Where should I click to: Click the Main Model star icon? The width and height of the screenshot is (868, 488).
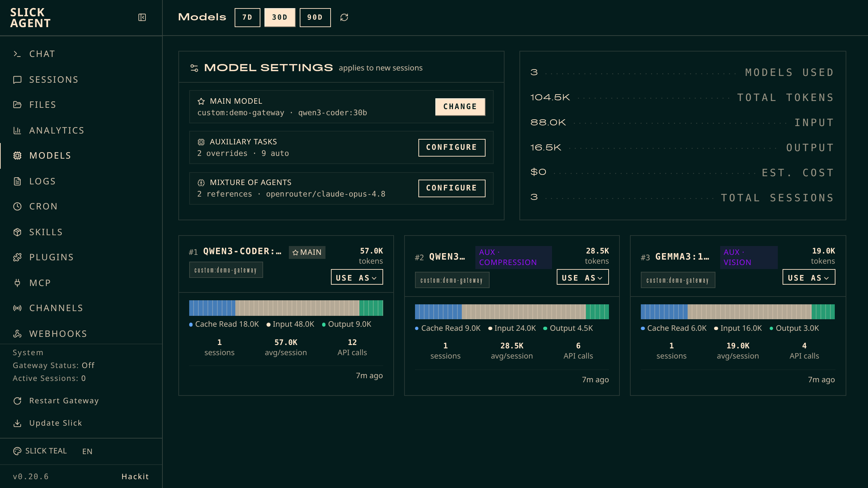pyautogui.click(x=201, y=101)
